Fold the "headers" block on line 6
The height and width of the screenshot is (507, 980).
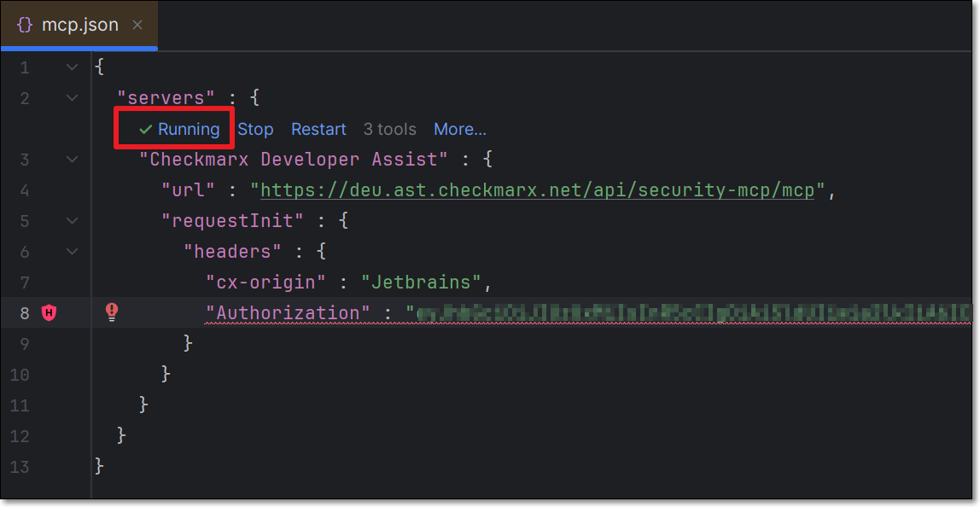point(72,252)
